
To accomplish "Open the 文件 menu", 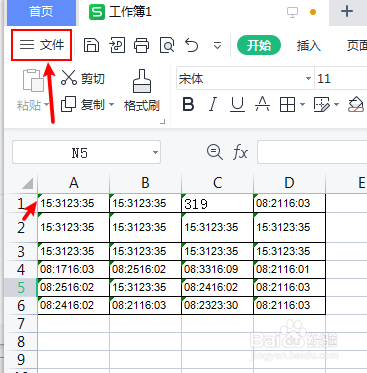I will [x=42, y=45].
